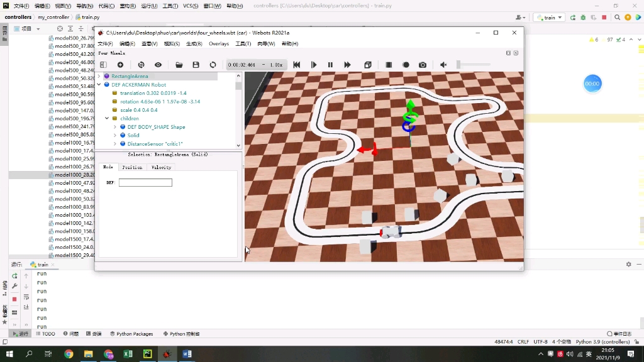Click the round record animation icon
The height and width of the screenshot is (362, 644).
[406, 65]
